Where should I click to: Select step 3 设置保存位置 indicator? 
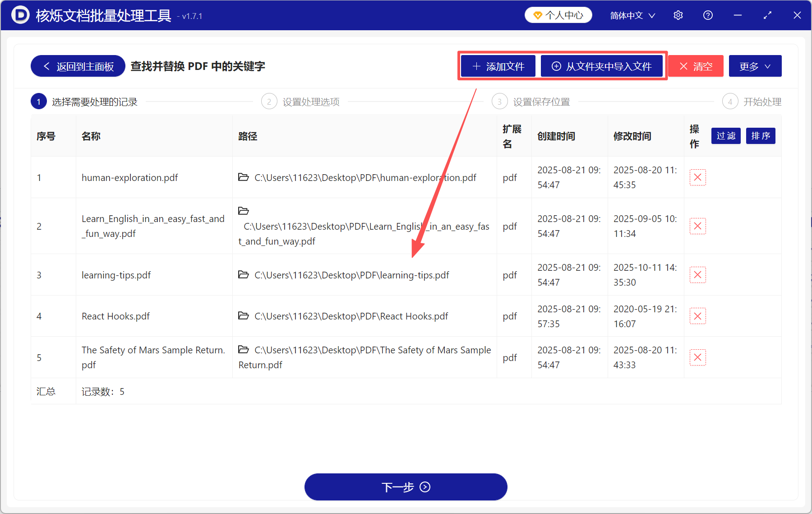(x=499, y=101)
